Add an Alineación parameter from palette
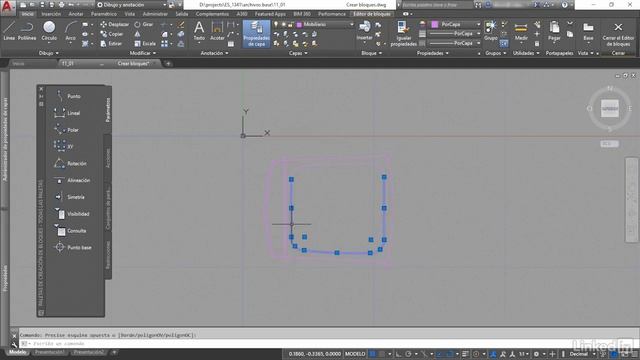The height and width of the screenshot is (360, 640). pos(72,180)
